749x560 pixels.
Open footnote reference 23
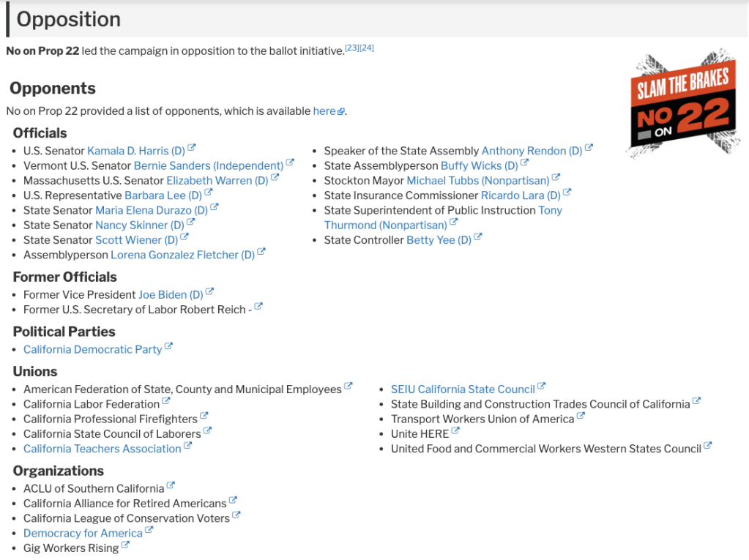click(351, 48)
